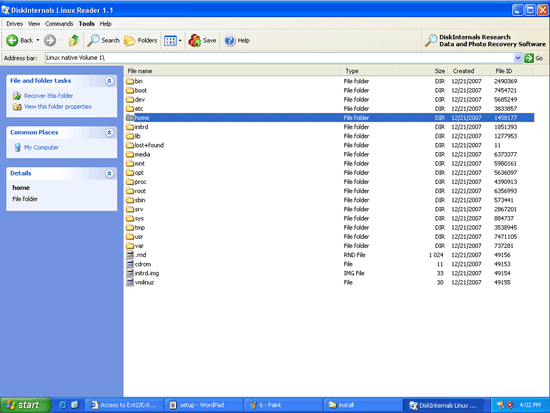
Task: Collapse the Details panel
Action: [109, 173]
